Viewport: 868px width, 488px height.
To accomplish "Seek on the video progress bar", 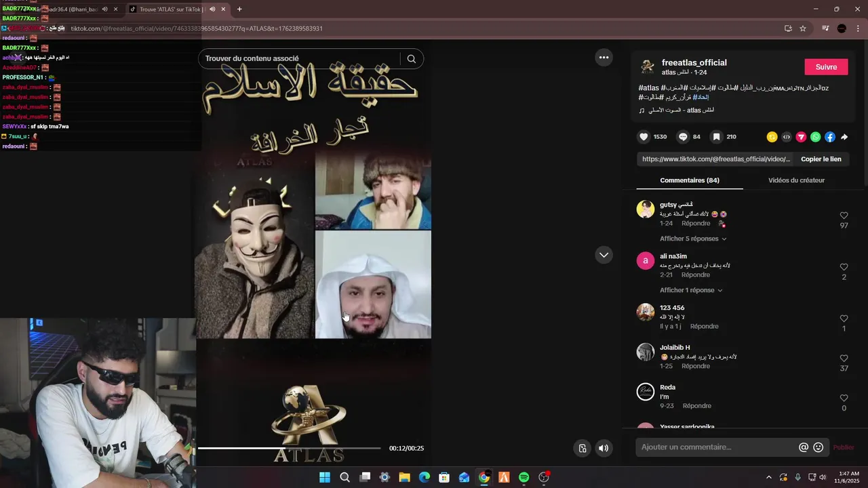I will pyautogui.click(x=290, y=448).
